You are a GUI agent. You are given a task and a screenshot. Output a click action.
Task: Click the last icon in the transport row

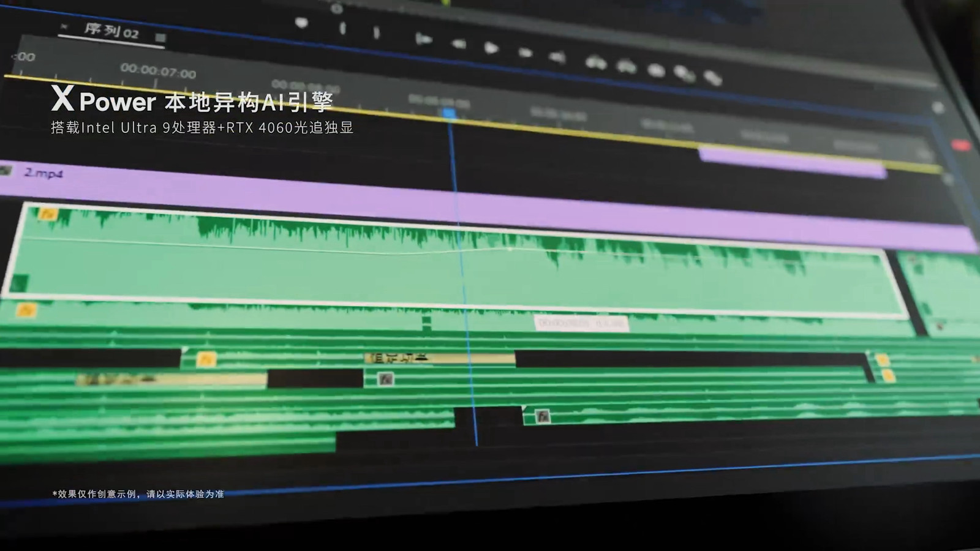point(712,78)
